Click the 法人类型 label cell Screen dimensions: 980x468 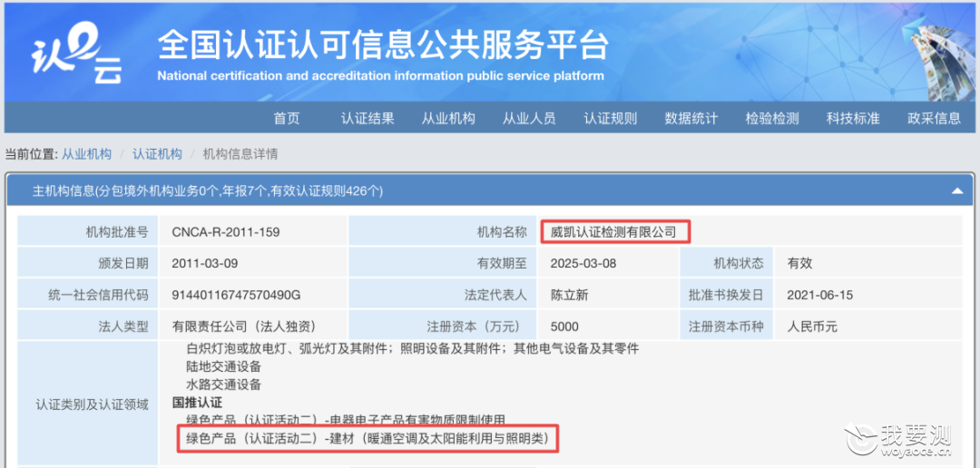click(x=88, y=327)
